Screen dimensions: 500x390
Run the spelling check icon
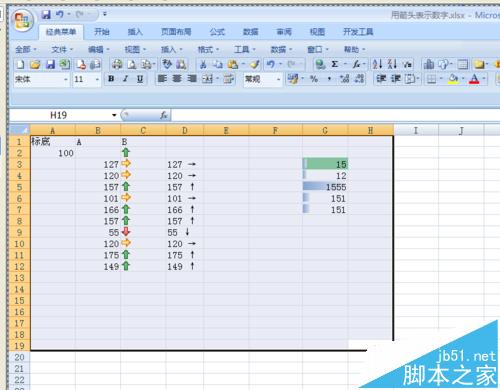pos(167,64)
